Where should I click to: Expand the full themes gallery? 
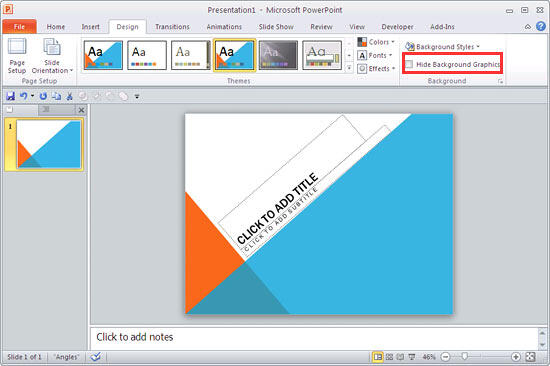click(349, 68)
